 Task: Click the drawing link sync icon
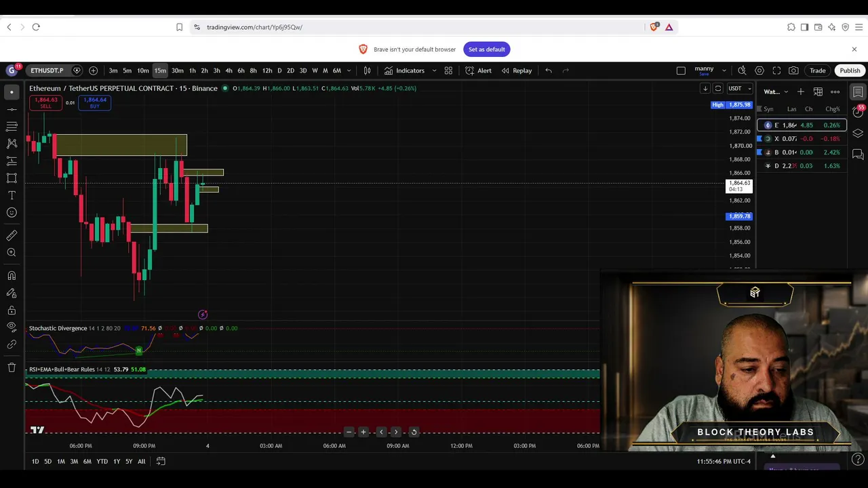pyautogui.click(x=12, y=344)
